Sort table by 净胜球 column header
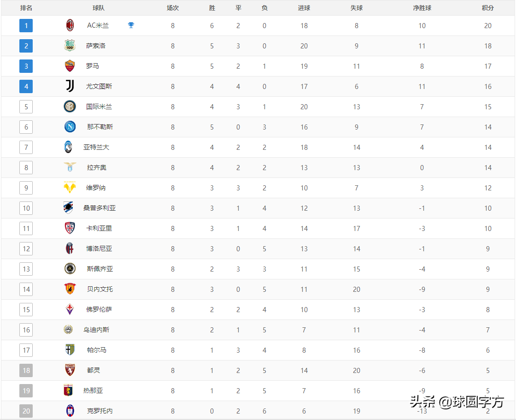Screen dimensions: 516x420 point(422,8)
